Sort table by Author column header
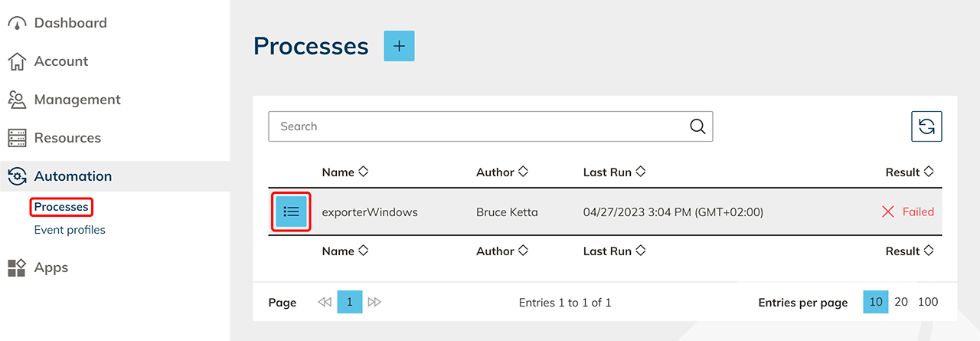 click(x=502, y=172)
